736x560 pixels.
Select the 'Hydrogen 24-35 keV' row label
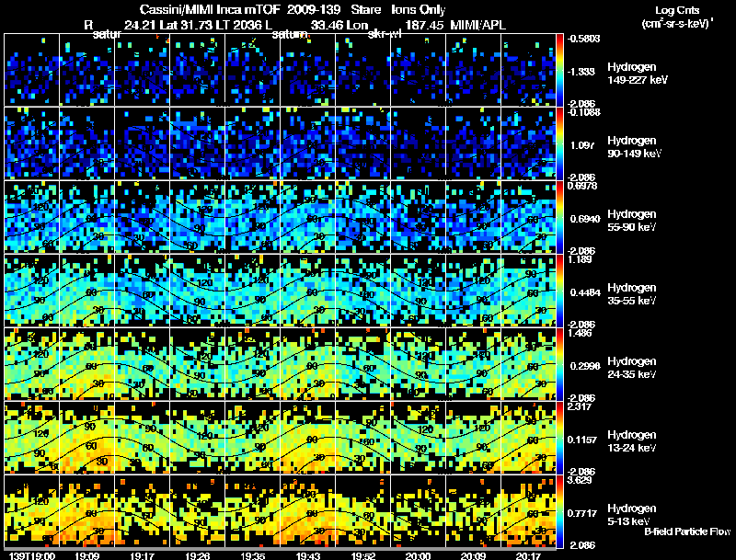coord(632,368)
